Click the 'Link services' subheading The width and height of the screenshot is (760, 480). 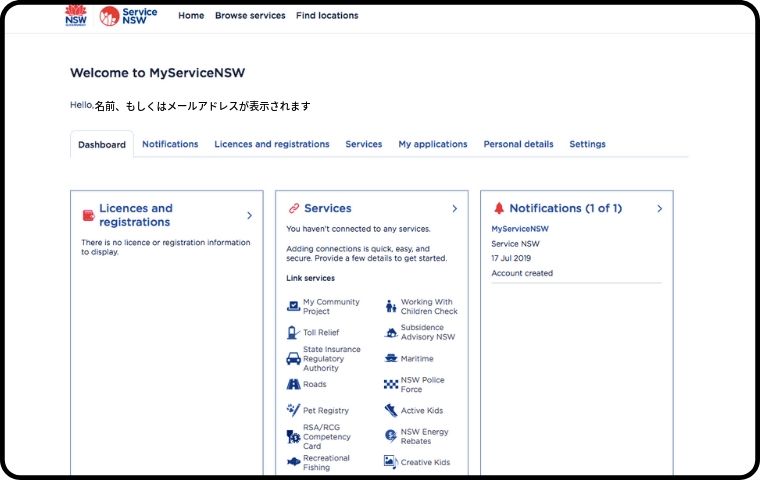[x=310, y=278]
